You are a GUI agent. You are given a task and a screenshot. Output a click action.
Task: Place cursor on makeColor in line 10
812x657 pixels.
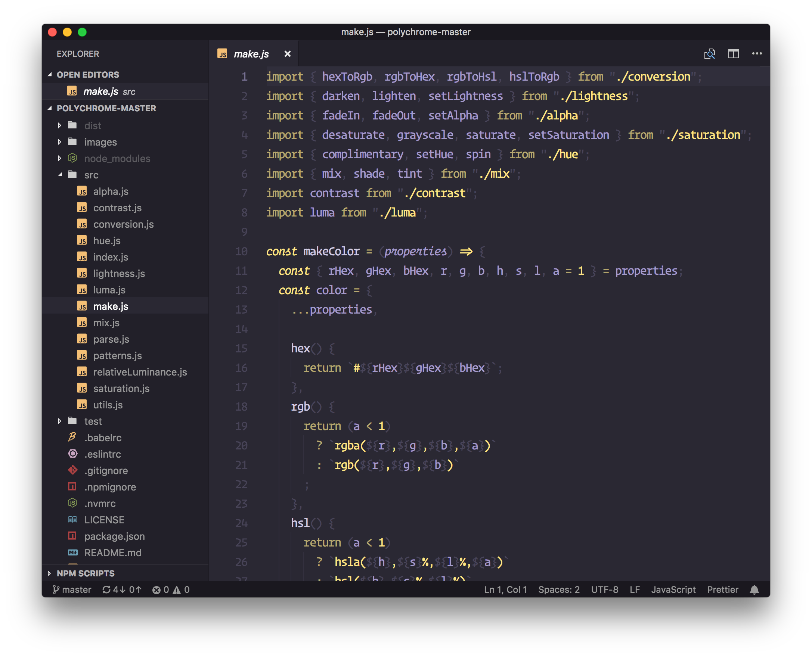[x=331, y=251]
